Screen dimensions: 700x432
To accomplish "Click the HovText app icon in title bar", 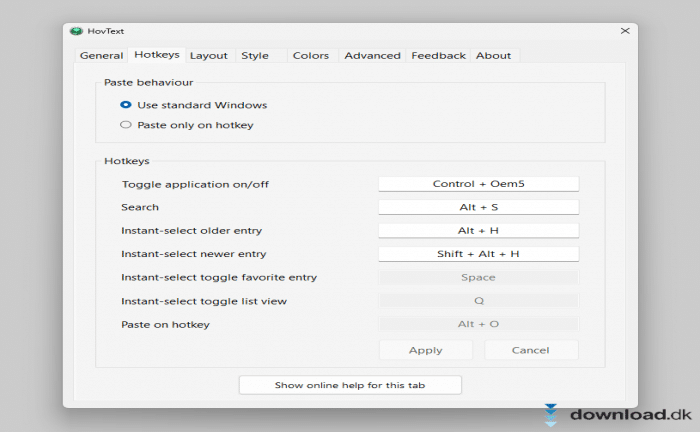I will tap(76, 31).
